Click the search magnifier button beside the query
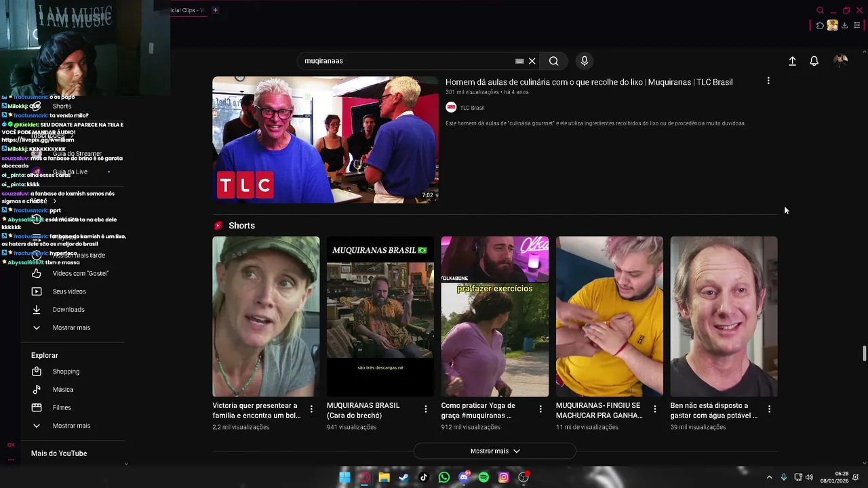Screen dimensions: 868x488 coord(553,61)
